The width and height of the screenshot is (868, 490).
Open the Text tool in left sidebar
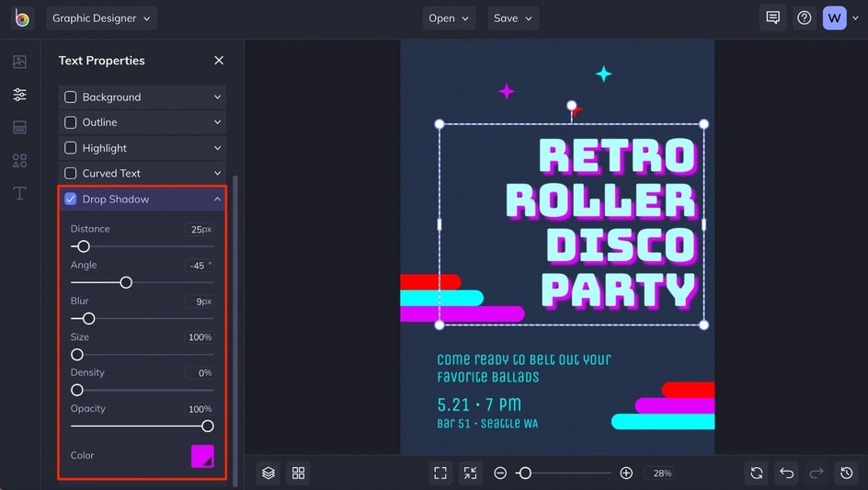point(19,193)
